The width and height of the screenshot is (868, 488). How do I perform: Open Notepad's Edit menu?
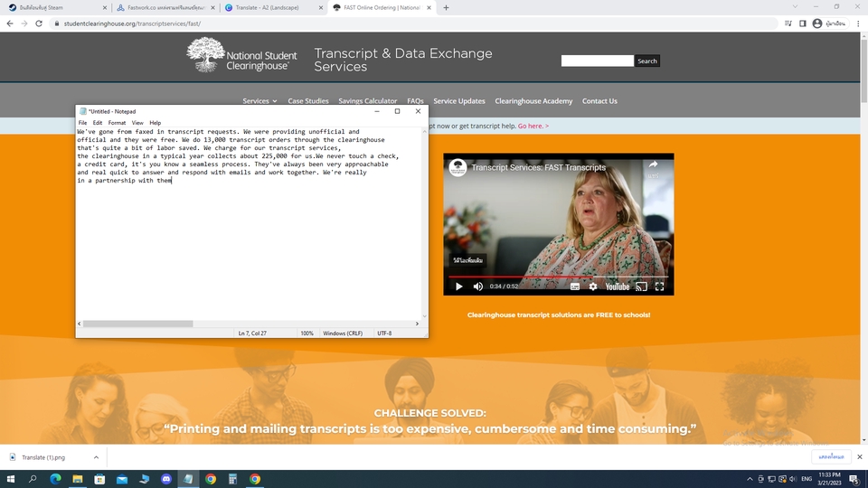[98, 123]
